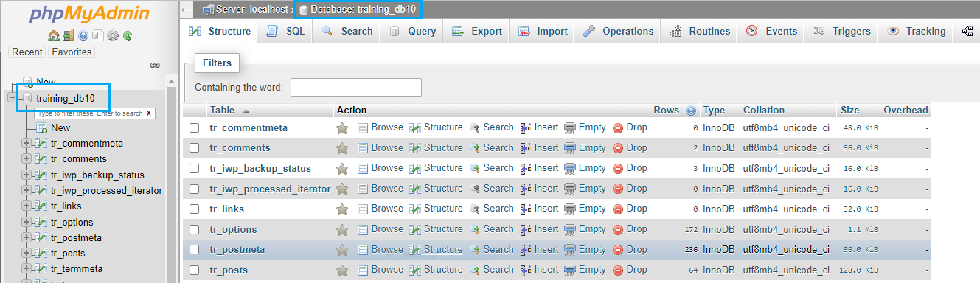The image size is (980, 283).
Task: Browse the tr_commentmeta table
Action: click(x=380, y=127)
